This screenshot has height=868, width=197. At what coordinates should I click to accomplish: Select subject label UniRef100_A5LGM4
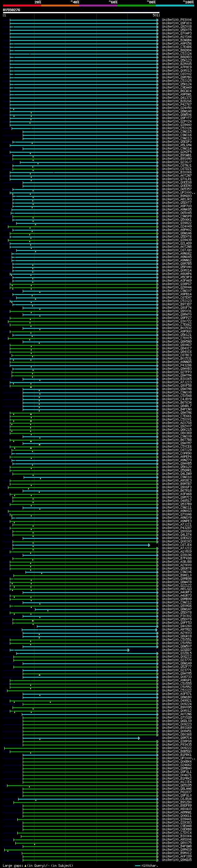click(177, 145)
